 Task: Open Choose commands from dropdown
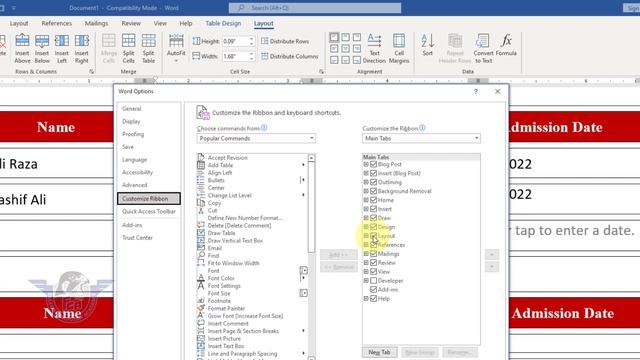[x=256, y=138]
